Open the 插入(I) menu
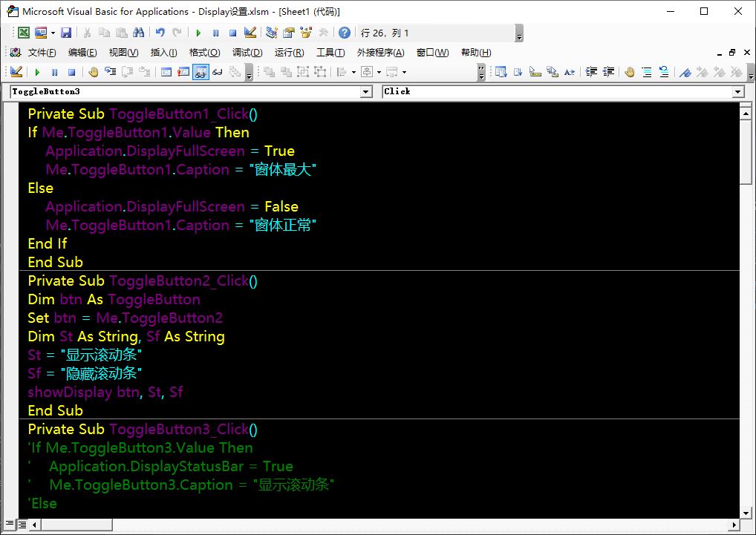The height and width of the screenshot is (535, 756). pos(164,53)
